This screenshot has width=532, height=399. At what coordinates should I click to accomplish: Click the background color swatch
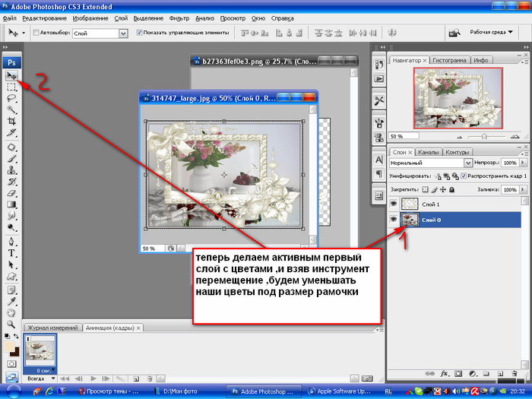click(x=15, y=353)
